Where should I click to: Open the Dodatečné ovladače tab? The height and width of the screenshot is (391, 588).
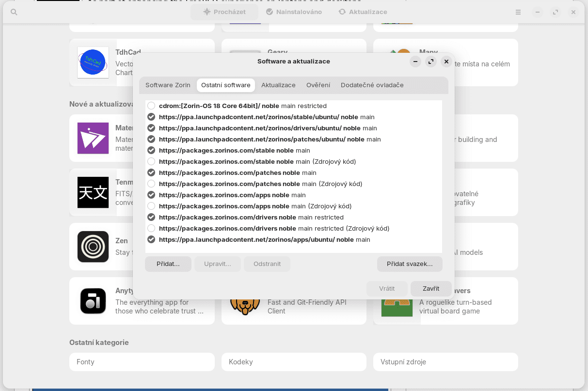pyautogui.click(x=372, y=85)
